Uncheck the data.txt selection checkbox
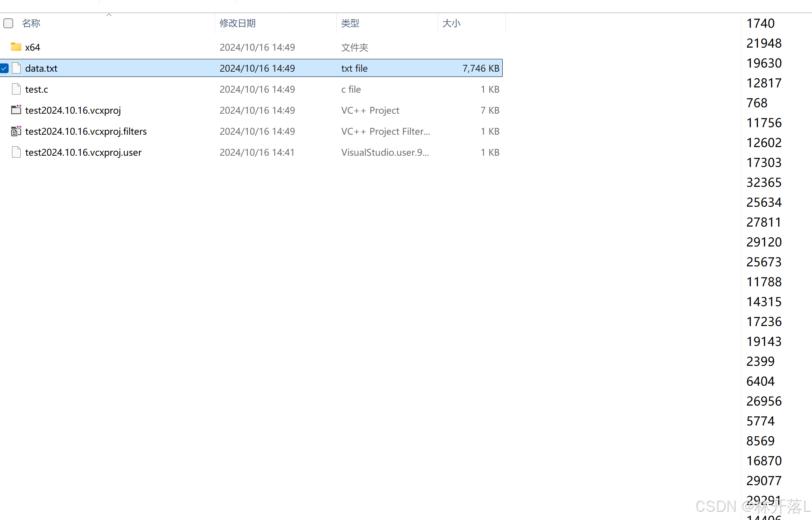Screen dimensions: 812x520 pos(5,68)
